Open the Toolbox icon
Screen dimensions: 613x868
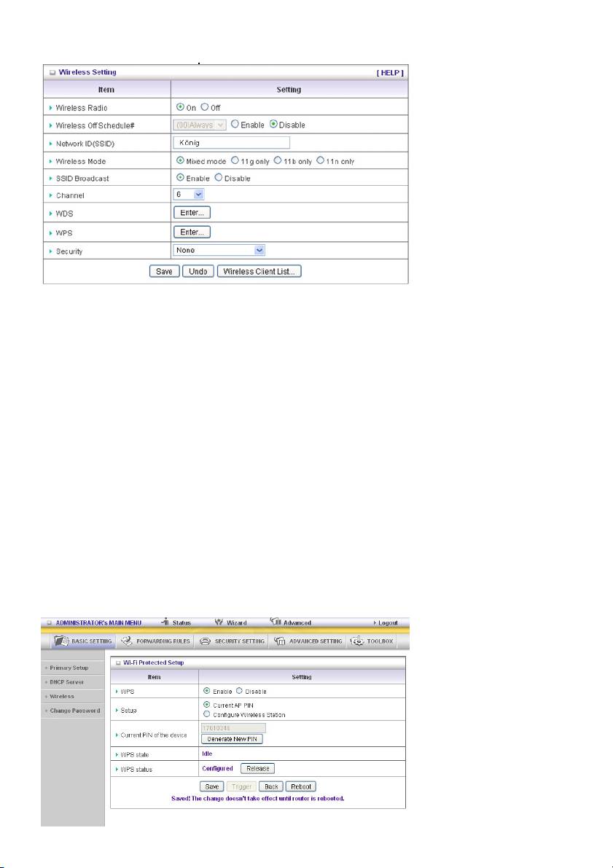(x=358, y=641)
